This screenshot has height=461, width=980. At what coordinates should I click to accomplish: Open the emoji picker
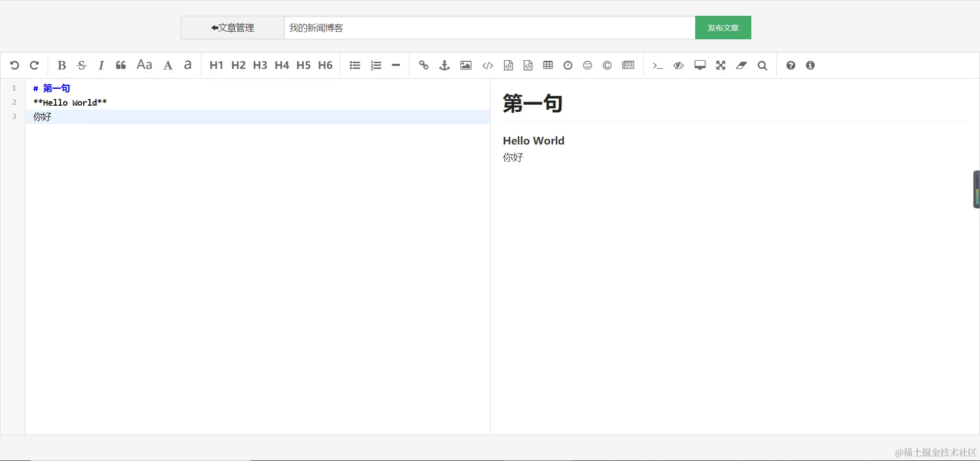pyautogui.click(x=587, y=65)
